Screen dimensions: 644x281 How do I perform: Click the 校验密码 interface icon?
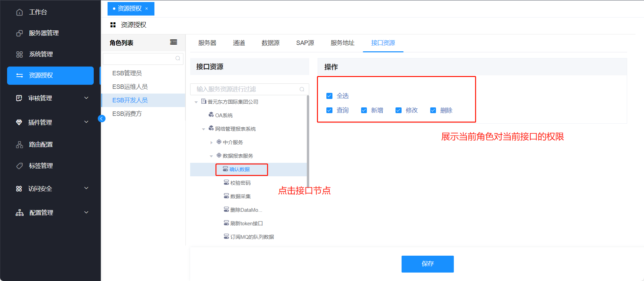click(x=227, y=182)
